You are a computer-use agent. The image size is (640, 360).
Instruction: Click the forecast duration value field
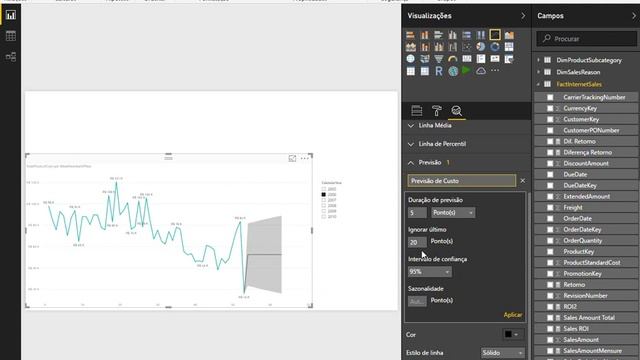417,213
